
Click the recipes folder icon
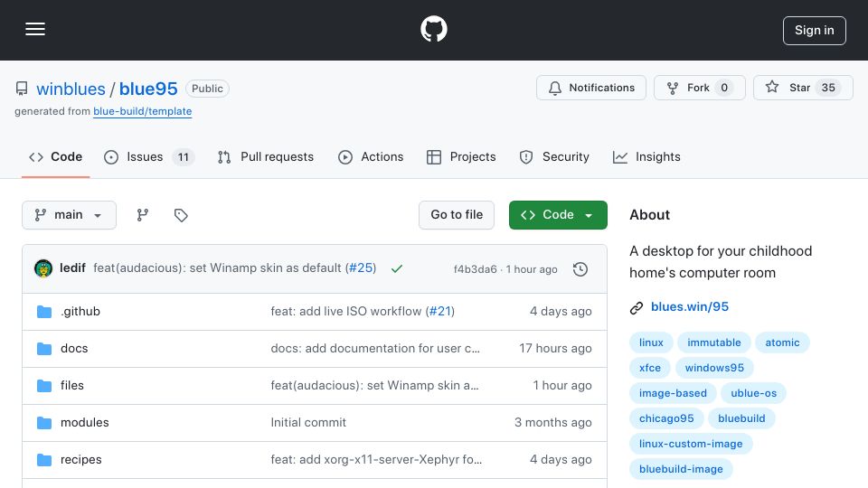(x=44, y=460)
